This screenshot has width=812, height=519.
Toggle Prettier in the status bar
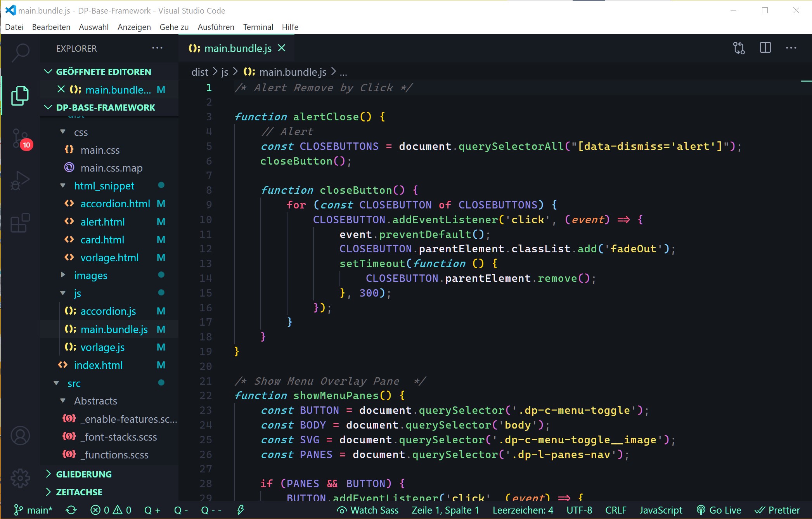point(777,510)
